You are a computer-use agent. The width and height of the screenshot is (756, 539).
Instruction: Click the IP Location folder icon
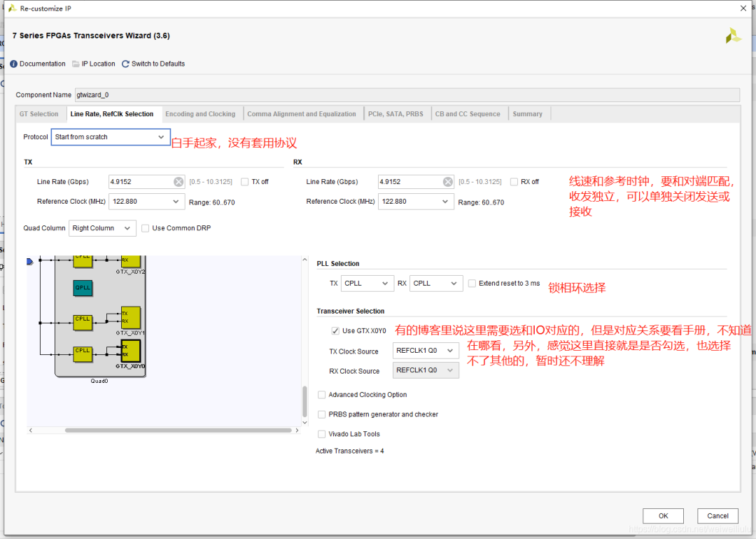76,64
